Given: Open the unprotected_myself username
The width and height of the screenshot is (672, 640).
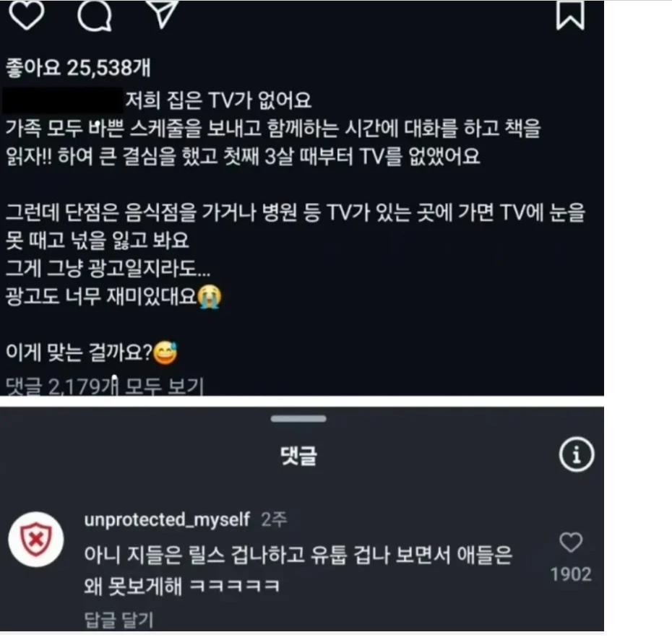Looking at the screenshot, I should pos(167,519).
